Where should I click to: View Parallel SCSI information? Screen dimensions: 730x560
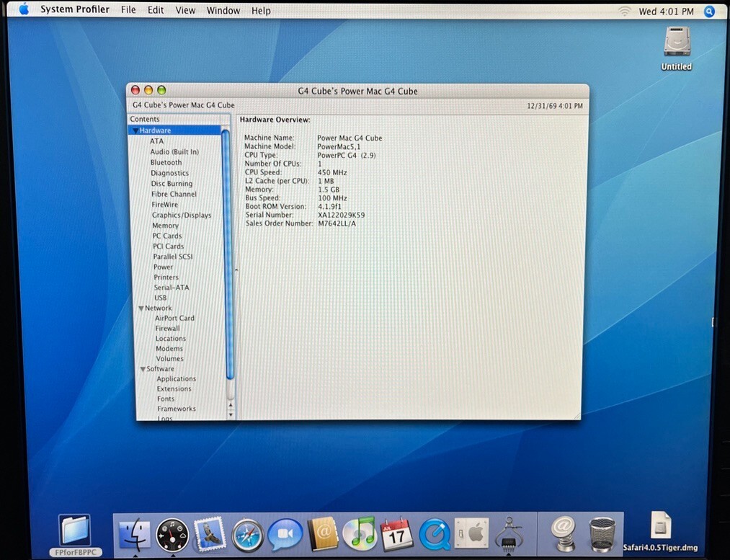[173, 257]
